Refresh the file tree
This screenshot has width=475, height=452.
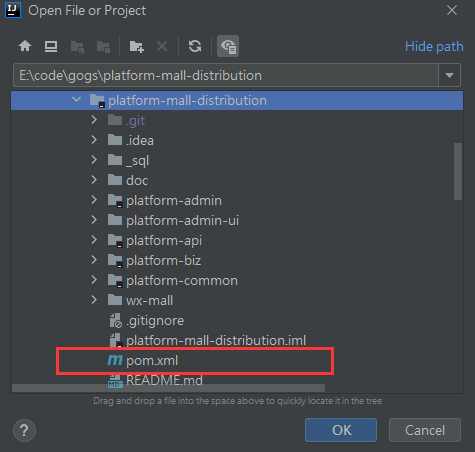pos(195,46)
